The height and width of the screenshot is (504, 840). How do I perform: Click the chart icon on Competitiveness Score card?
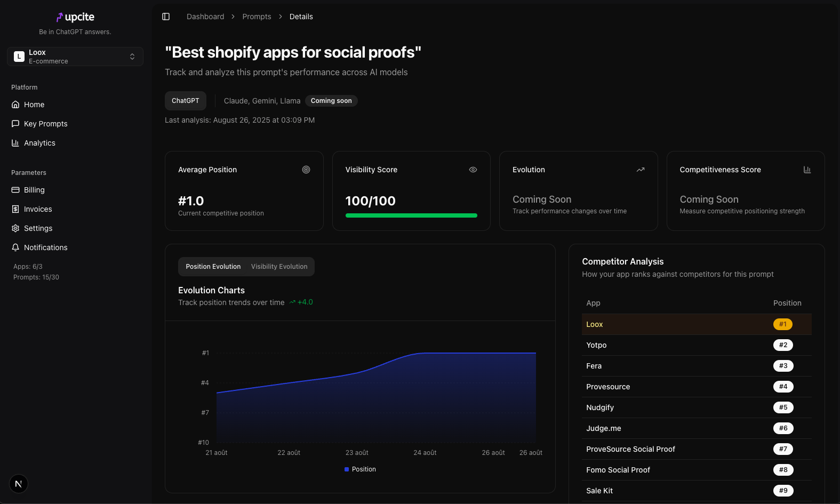(x=807, y=170)
